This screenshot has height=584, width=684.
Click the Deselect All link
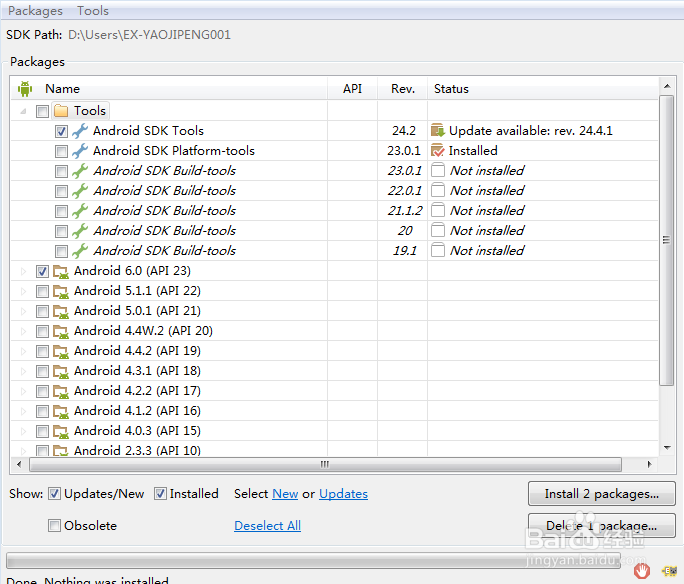[x=267, y=526]
